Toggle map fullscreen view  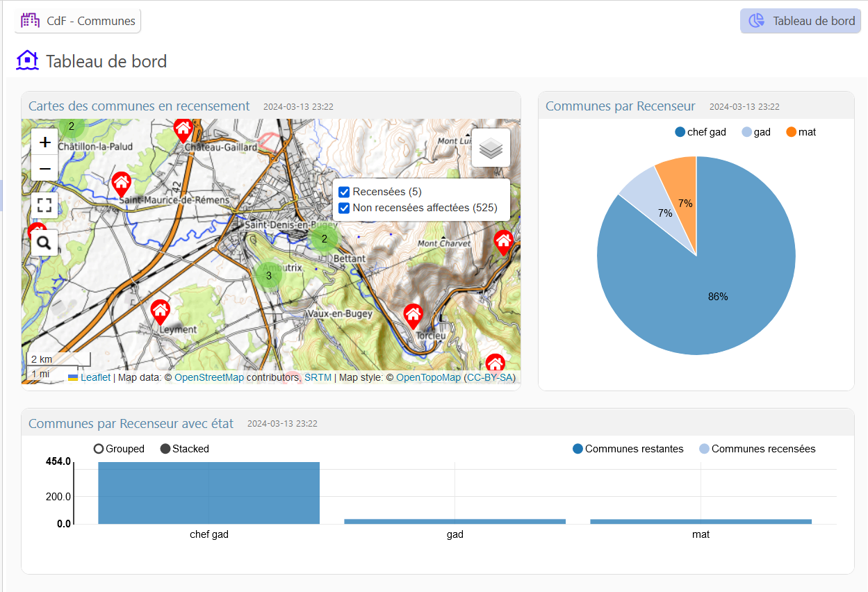click(44, 205)
